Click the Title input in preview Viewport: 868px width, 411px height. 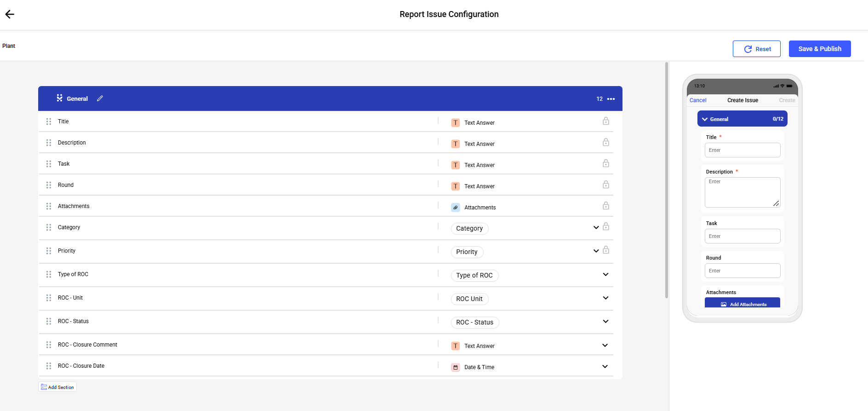pyautogui.click(x=742, y=150)
